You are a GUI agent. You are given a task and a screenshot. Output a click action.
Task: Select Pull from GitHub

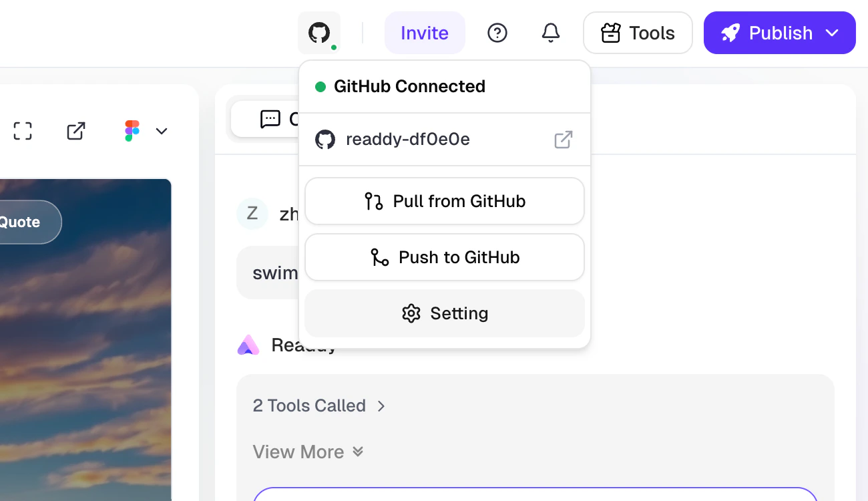[445, 201]
